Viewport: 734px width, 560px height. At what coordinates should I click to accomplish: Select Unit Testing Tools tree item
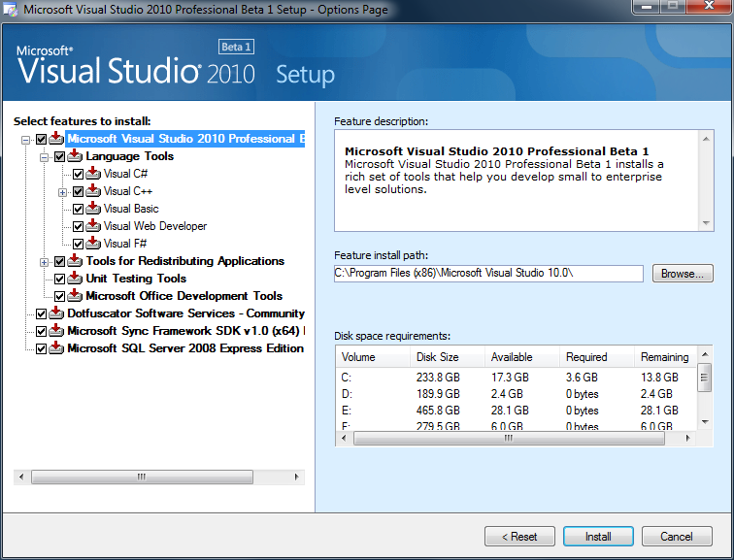(136, 279)
